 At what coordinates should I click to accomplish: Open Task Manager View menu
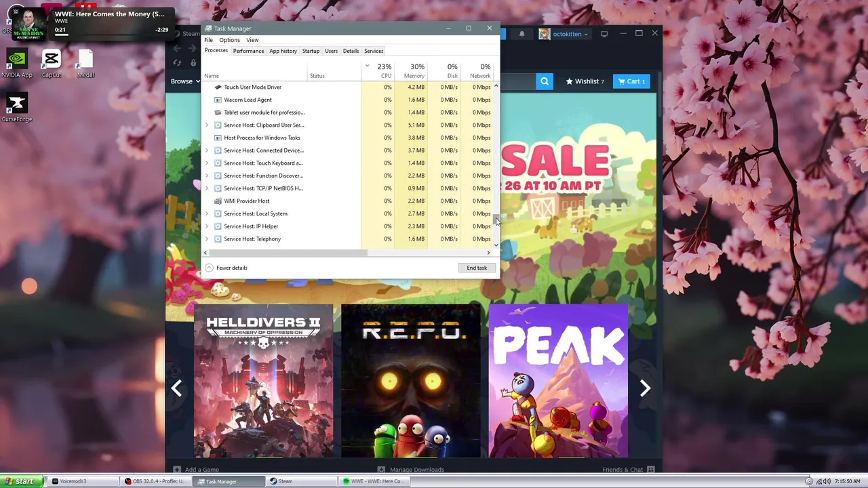pyautogui.click(x=252, y=40)
